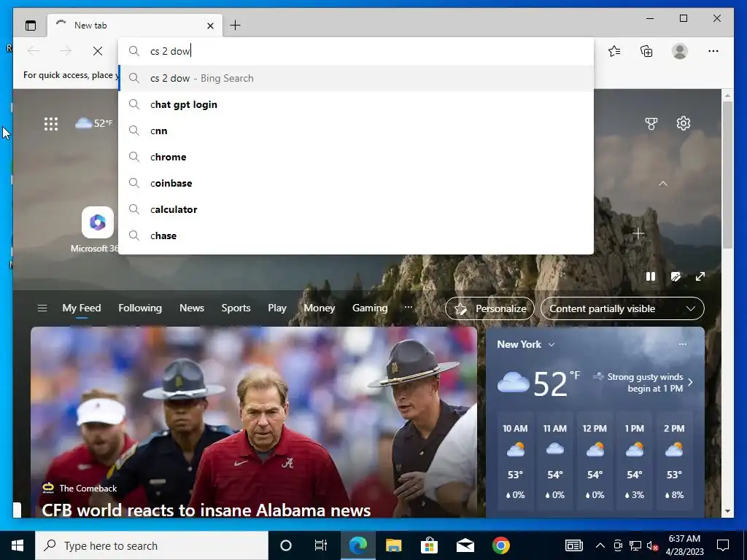
Task: Open page settings gear icon
Action: pyautogui.click(x=684, y=123)
